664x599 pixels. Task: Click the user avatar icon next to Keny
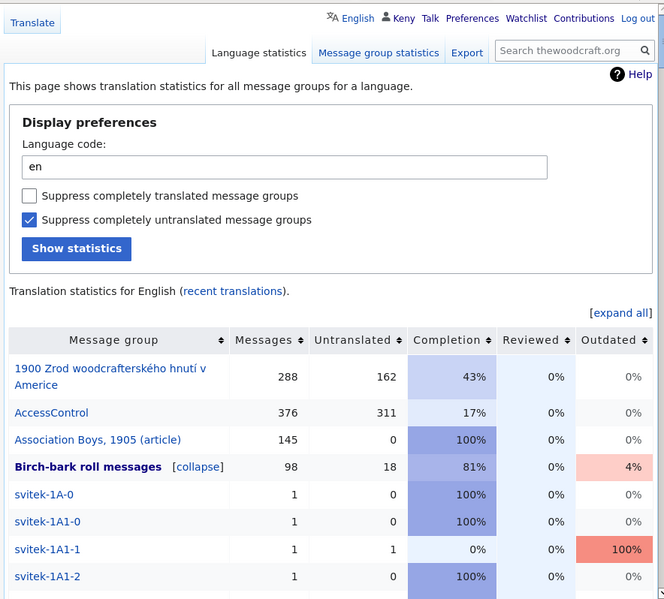coord(386,17)
